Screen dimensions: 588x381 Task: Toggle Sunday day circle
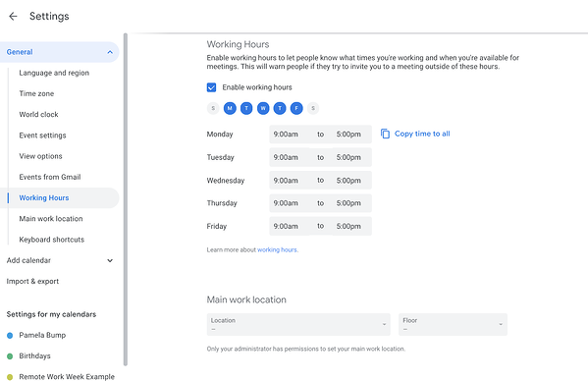click(x=213, y=108)
